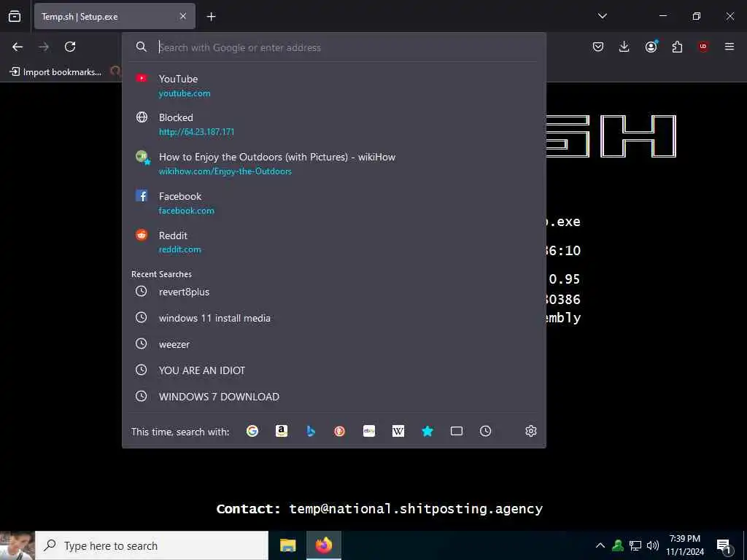The width and height of the screenshot is (747, 560).
Task: Open File Explorer from taskbar
Action: [x=287, y=545]
